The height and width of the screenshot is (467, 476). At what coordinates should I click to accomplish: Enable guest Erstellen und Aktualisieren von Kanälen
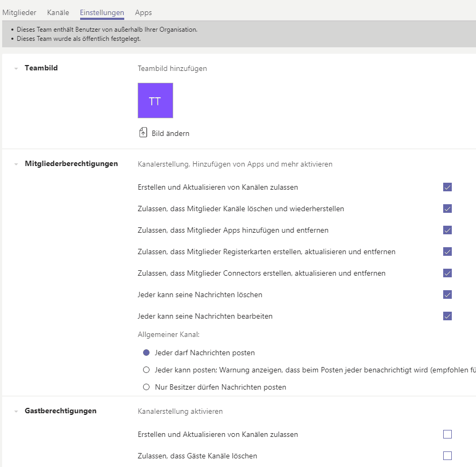click(x=447, y=434)
